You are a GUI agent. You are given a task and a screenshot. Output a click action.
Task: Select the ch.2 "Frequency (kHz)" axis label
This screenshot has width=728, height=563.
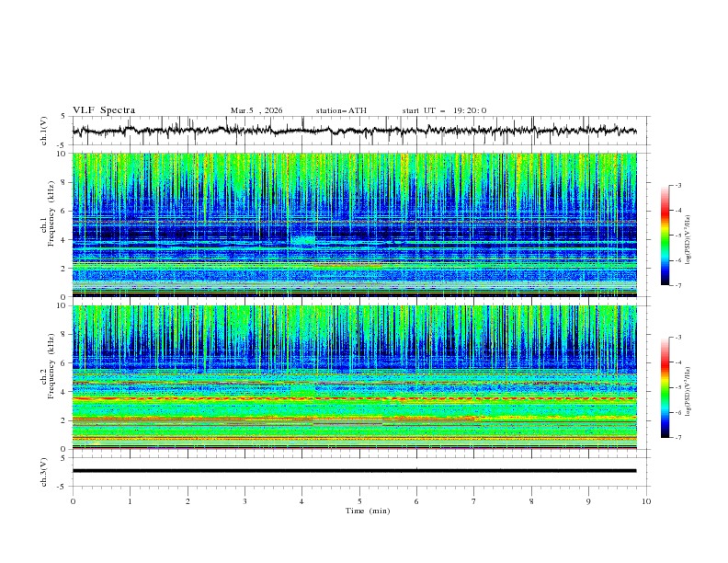click(x=51, y=365)
